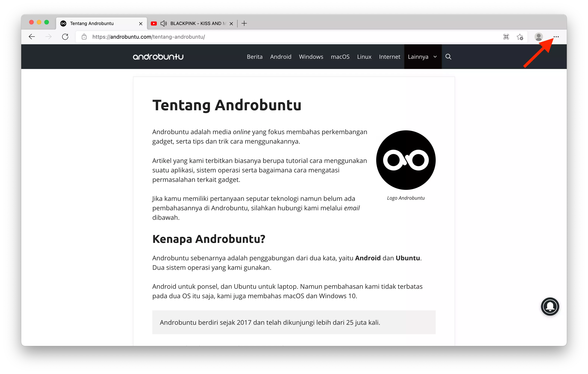Open the Internet section link

[x=389, y=57]
